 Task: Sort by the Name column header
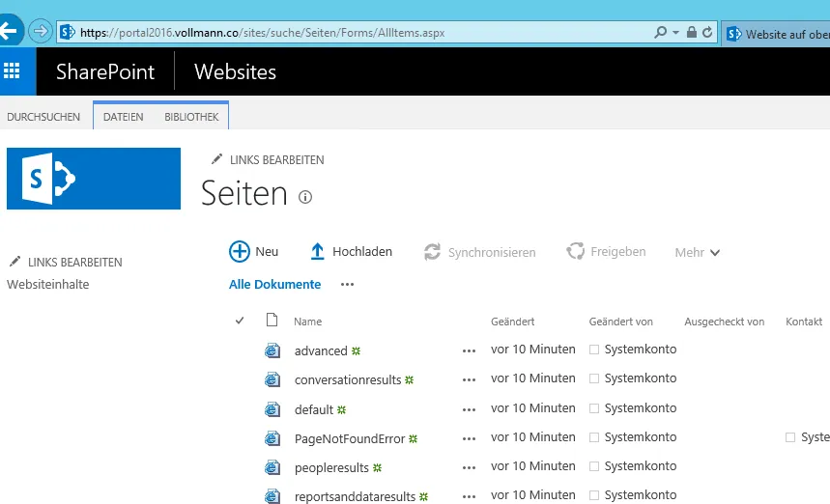[x=307, y=322]
